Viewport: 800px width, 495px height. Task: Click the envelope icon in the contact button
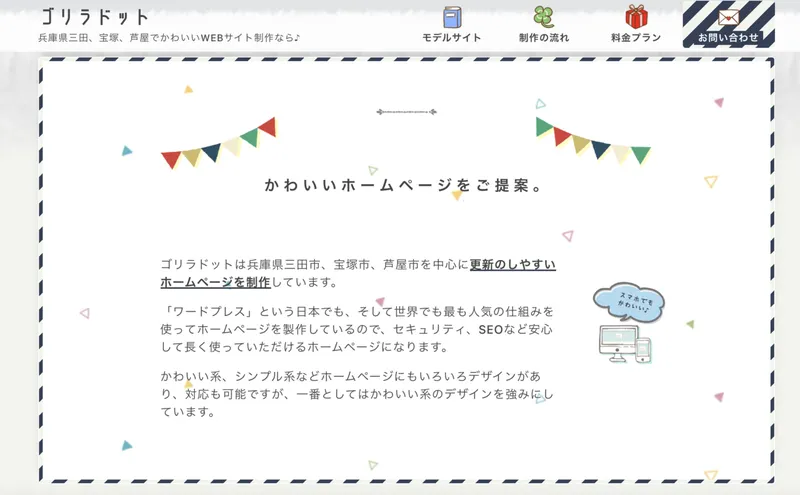(729, 17)
